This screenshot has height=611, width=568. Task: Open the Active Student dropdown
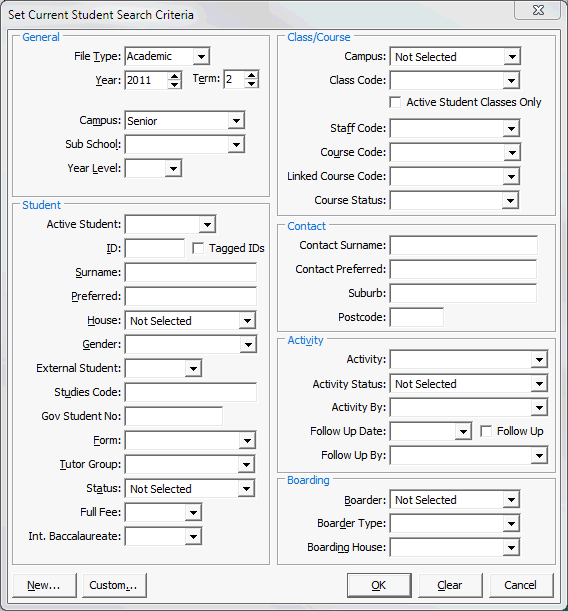[x=207, y=224]
